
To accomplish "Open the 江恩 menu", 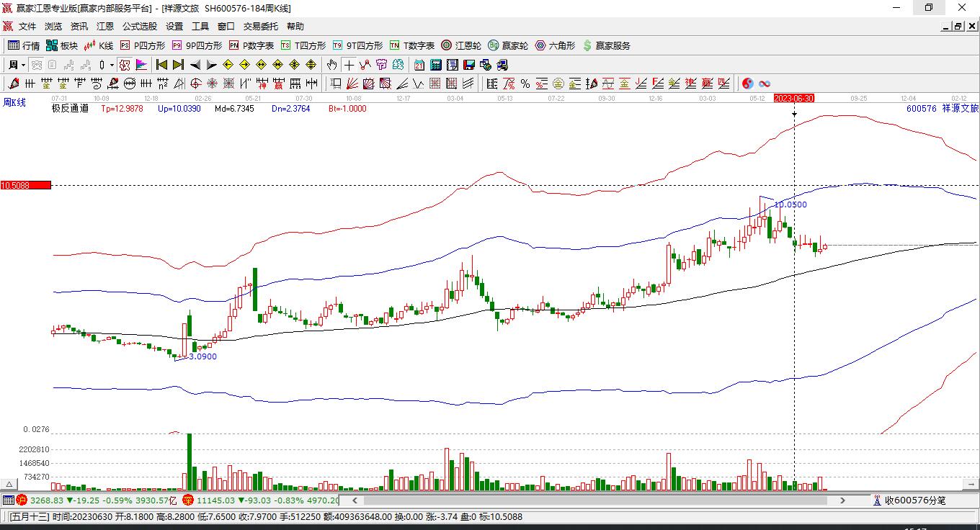I will click(x=105, y=27).
